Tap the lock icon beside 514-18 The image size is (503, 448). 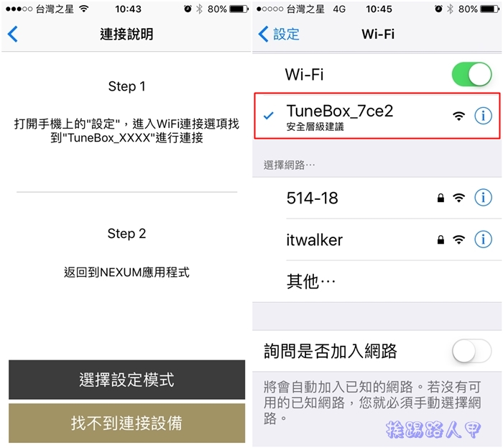click(x=440, y=198)
